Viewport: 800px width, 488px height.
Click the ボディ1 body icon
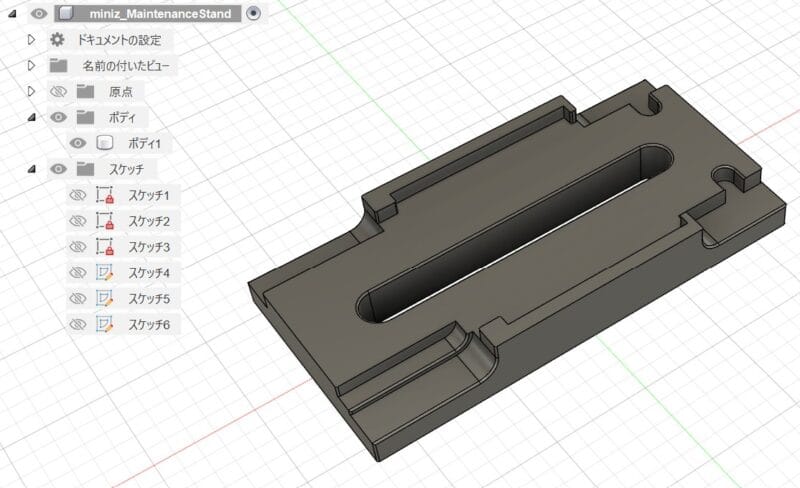tap(104, 143)
